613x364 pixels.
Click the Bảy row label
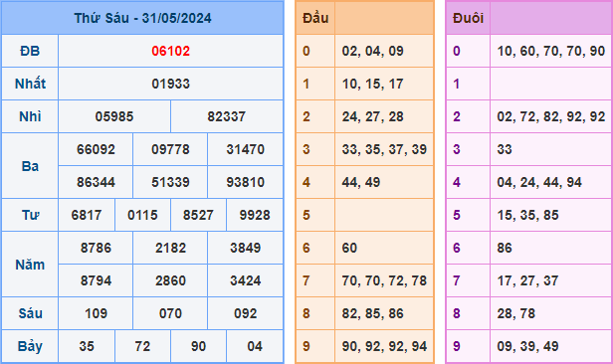(x=30, y=346)
